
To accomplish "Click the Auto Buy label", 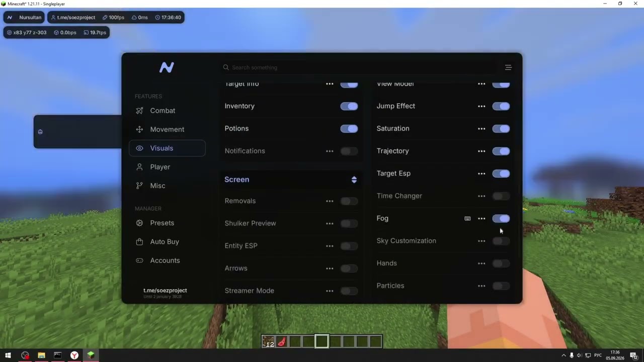I will pos(165,242).
